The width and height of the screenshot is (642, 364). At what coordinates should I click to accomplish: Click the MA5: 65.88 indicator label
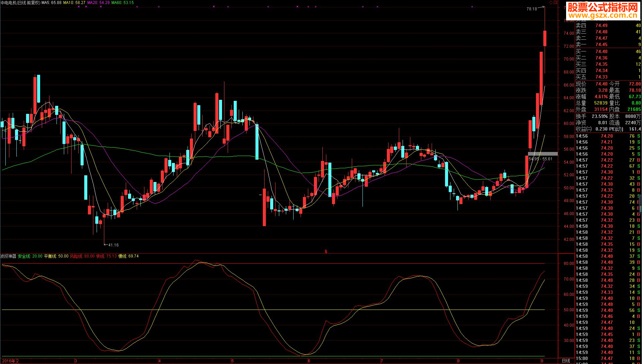click(51, 3)
